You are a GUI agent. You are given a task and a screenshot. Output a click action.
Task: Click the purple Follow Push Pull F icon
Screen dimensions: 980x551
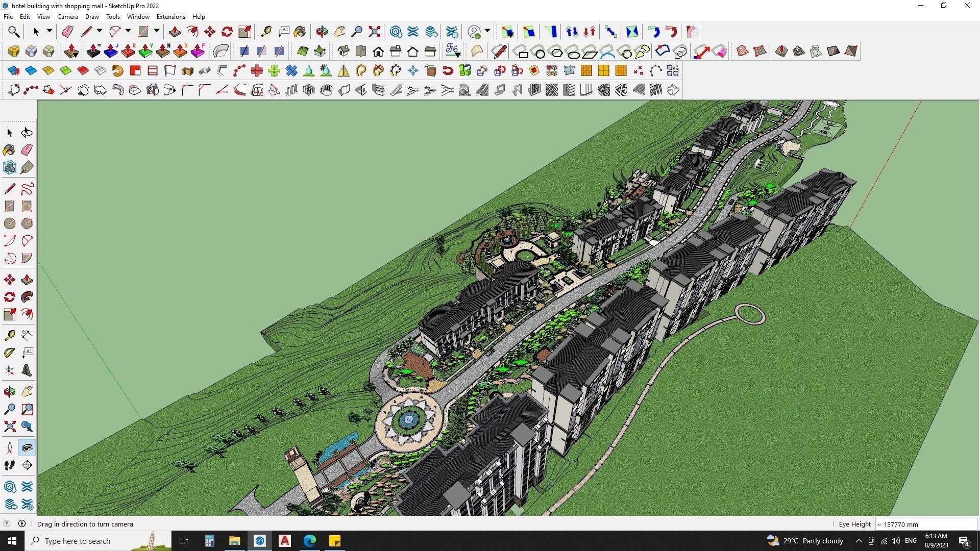click(198, 51)
